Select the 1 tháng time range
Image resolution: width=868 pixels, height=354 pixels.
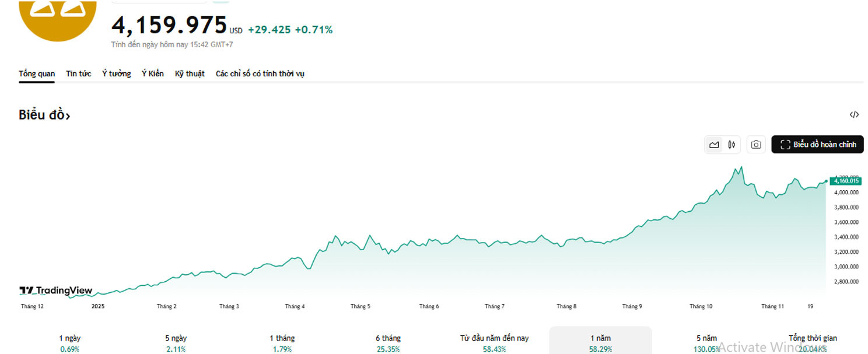pos(282,343)
